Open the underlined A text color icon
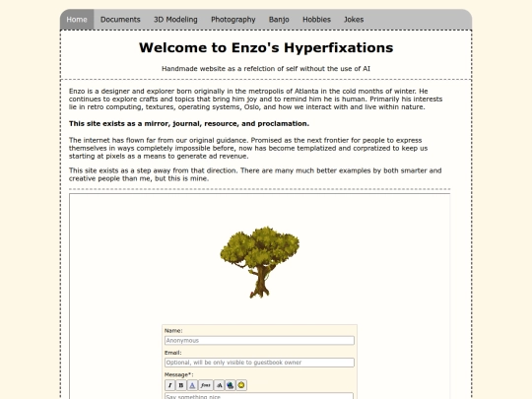 (x=192, y=385)
